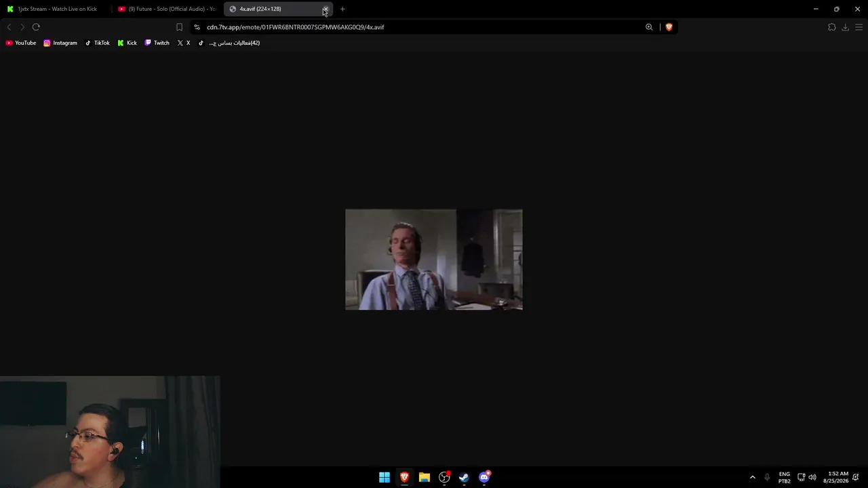Open the Windows Start menu
Viewport: 868px width, 488px height.
(x=384, y=477)
